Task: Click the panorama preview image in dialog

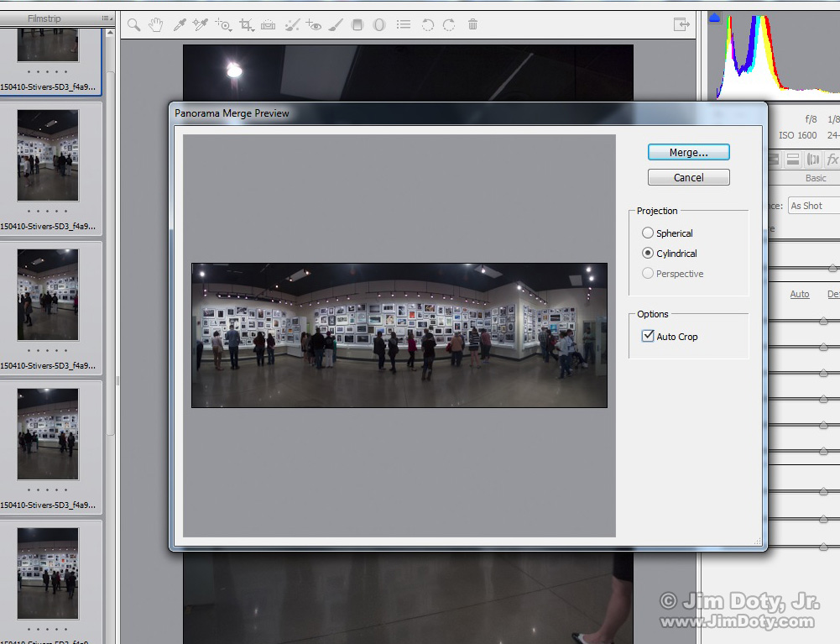Action: [x=399, y=335]
